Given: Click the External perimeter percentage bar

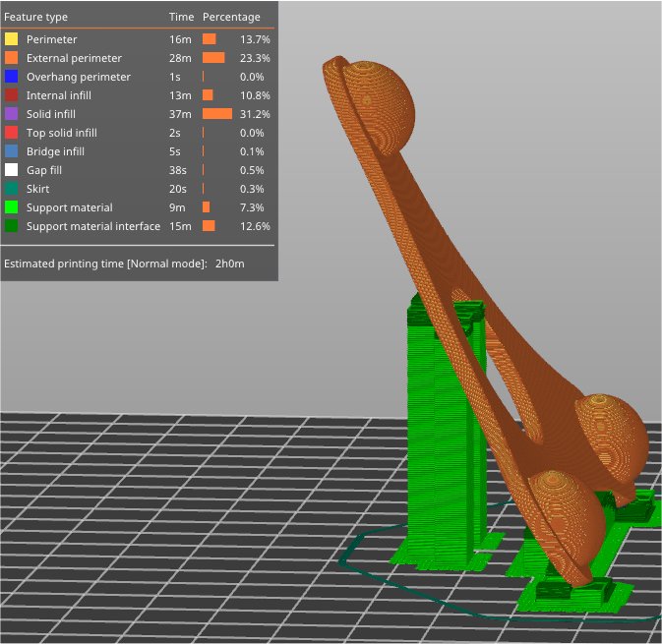Looking at the screenshot, I should click(x=213, y=58).
